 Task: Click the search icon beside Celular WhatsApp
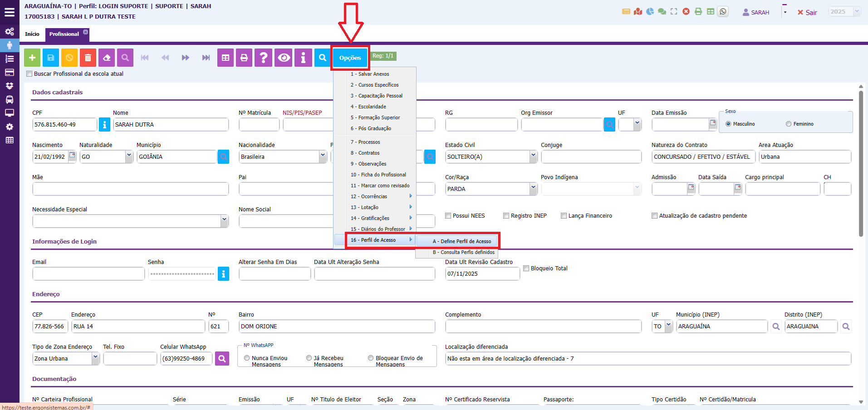[x=222, y=359]
